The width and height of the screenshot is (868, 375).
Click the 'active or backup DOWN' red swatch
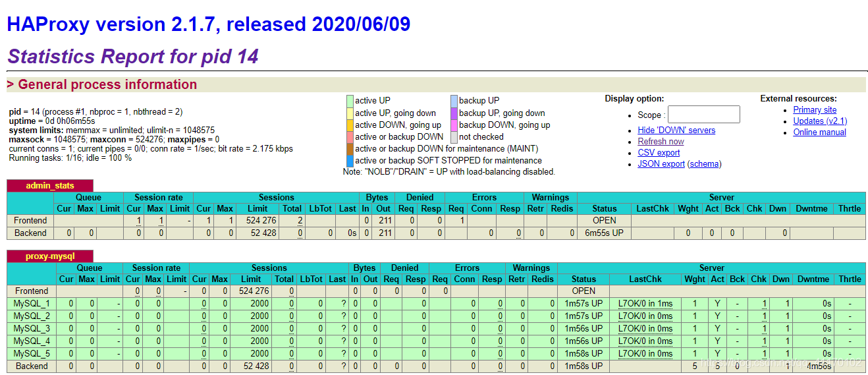coord(350,136)
